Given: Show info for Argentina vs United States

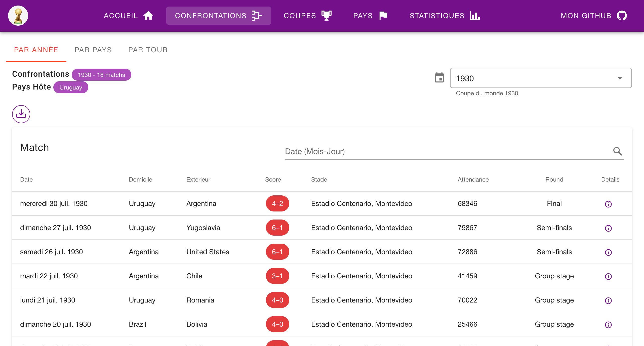Looking at the screenshot, I should (608, 252).
